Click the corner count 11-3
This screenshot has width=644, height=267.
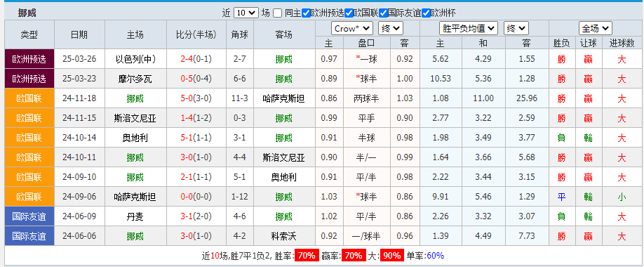pos(240,98)
